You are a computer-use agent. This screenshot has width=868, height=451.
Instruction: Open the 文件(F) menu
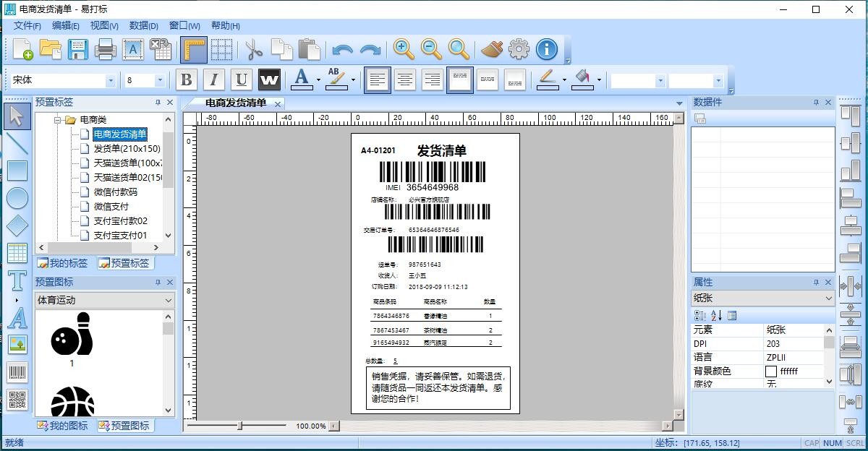pos(27,25)
